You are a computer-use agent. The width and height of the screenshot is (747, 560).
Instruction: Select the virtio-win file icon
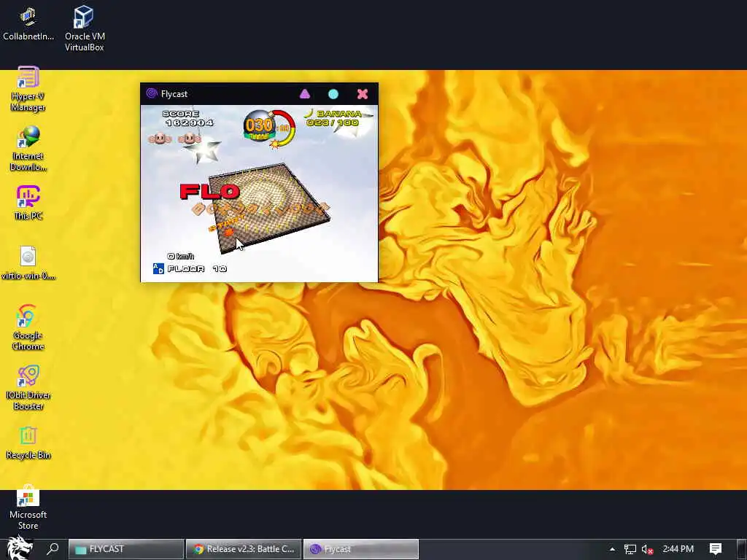pos(28,262)
